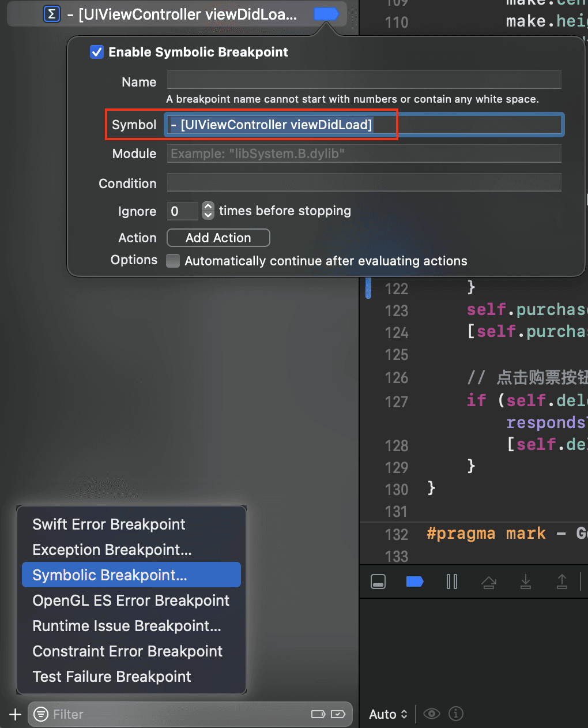Screen dimensions: 588x728
Task: Deactivate breakpoints in debug bar
Action: [x=415, y=581]
